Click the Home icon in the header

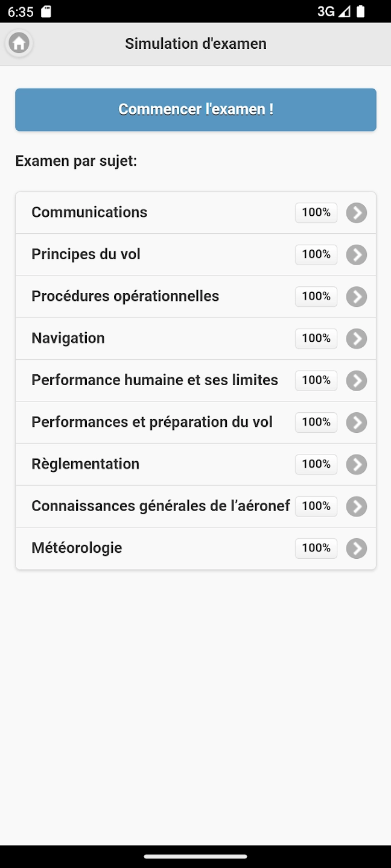(19, 43)
